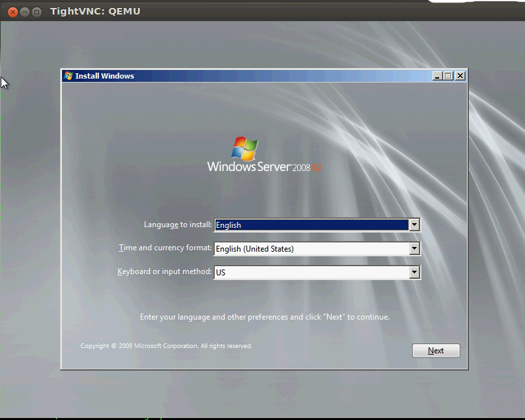Expand the Keyboard or input method dropdown arrow

coord(414,272)
